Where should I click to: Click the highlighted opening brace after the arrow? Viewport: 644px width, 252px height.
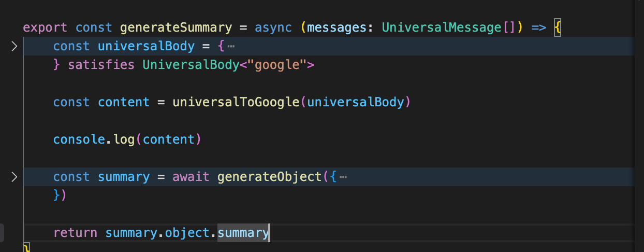[557, 27]
